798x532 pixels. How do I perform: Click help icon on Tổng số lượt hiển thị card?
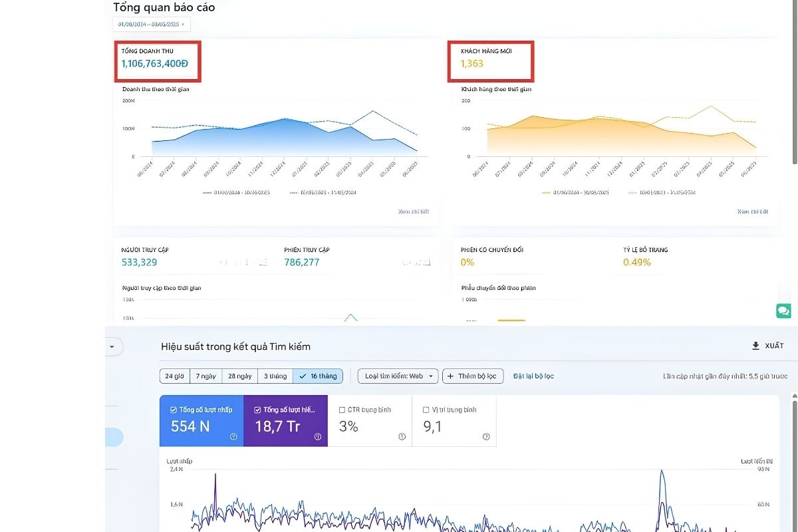(x=318, y=437)
